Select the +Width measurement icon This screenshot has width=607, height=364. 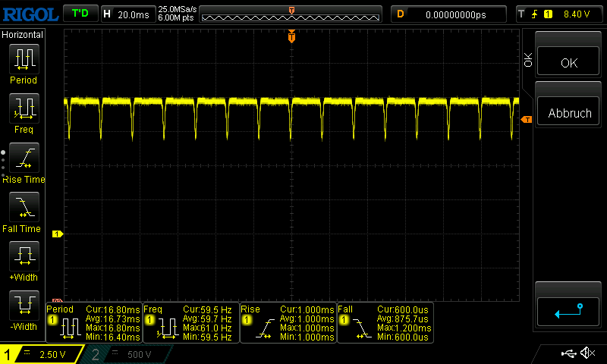(x=24, y=256)
